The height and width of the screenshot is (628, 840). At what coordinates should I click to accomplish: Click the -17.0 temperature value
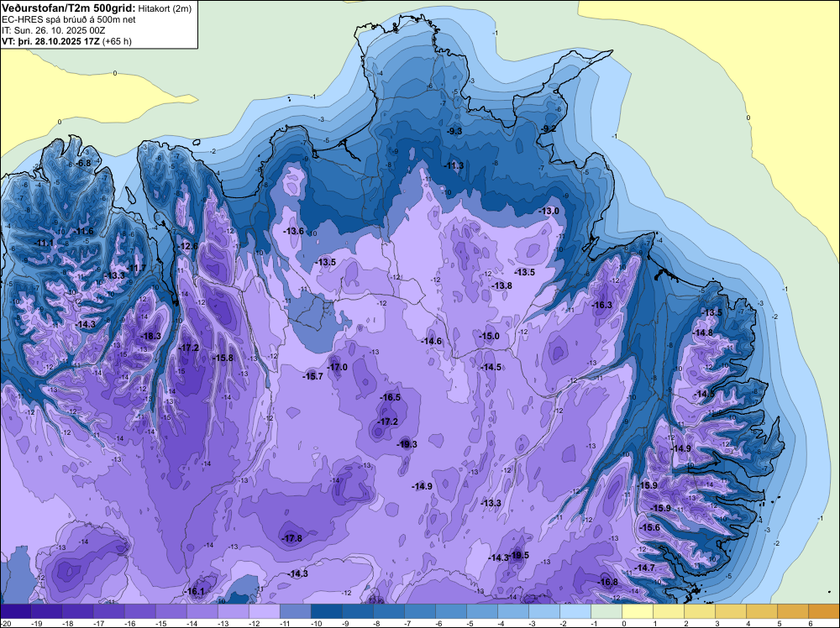point(337,367)
